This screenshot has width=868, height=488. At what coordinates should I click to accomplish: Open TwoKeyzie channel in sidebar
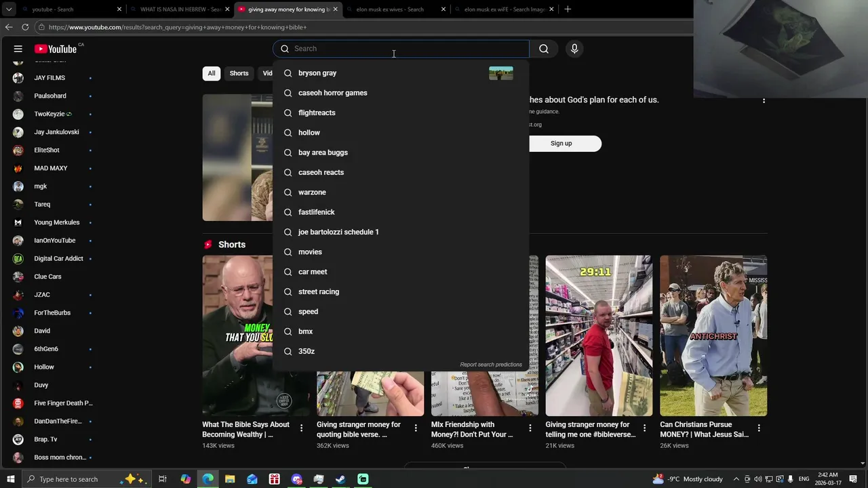pos(53,114)
